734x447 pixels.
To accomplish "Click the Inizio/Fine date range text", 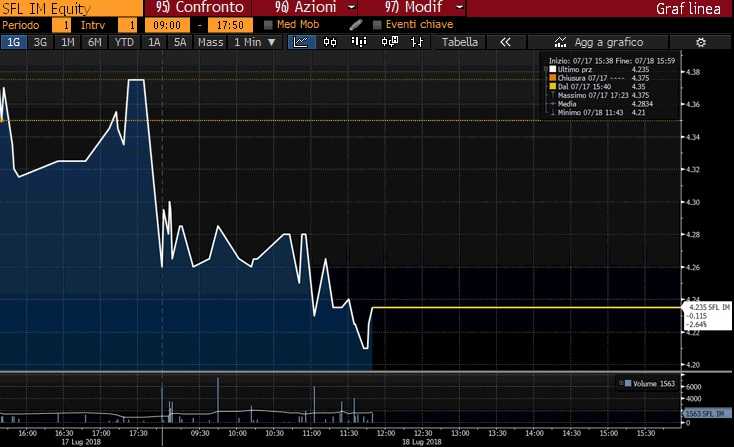I will [x=612, y=61].
